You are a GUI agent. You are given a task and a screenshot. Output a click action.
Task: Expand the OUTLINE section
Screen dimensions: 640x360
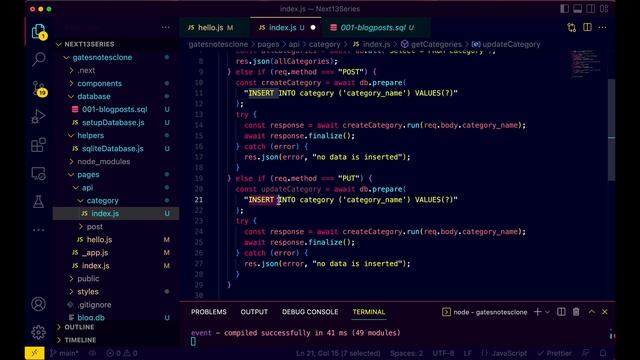(116, 327)
